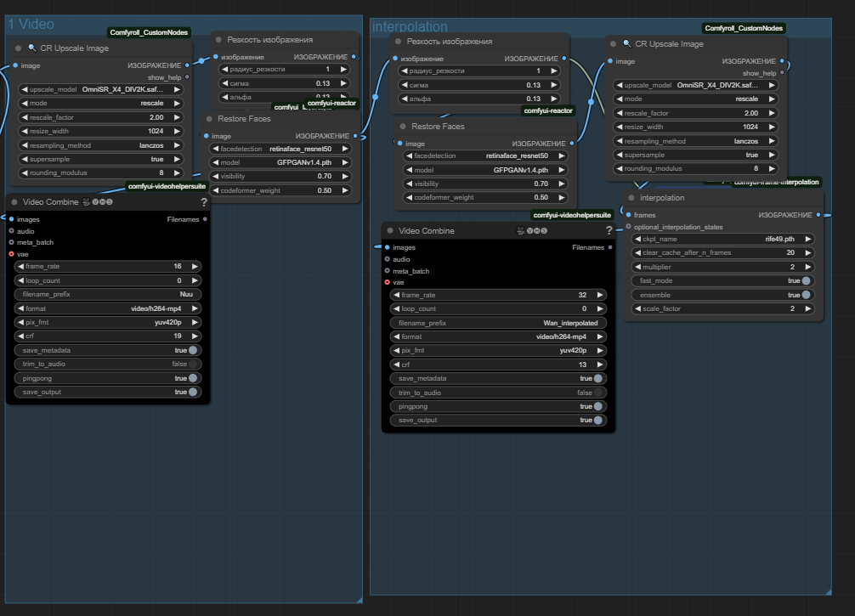Increase multiplier on the interpolation node
Image resolution: width=855 pixels, height=616 pixels.
(808, 267)
